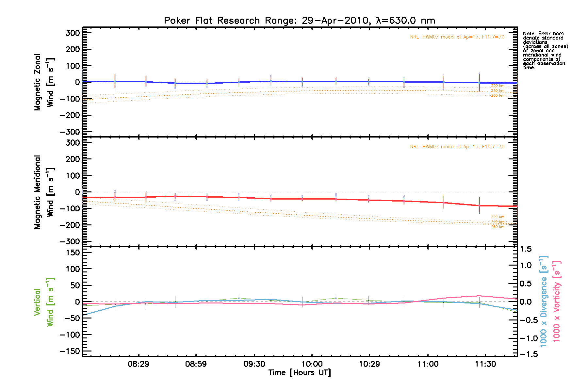Select the Magnetic Meridional Wind axis title

[44, 192]
